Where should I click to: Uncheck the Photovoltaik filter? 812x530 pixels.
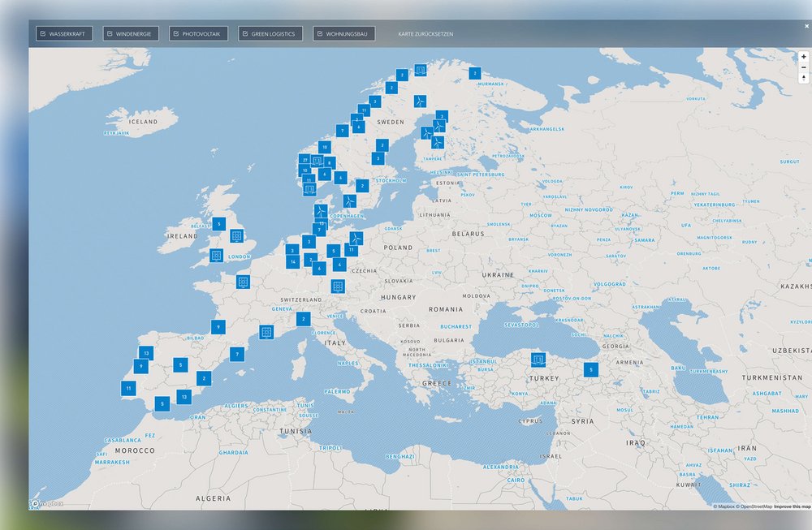(198, 33)
